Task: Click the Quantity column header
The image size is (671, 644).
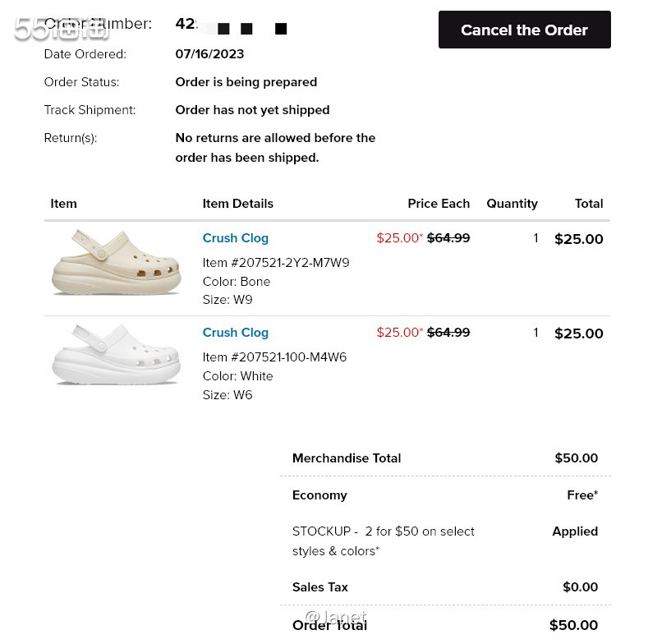Action: click(512, 204)
